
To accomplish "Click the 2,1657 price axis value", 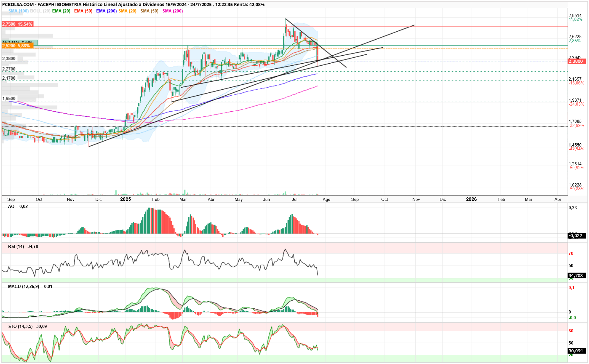I will point(575,79).
